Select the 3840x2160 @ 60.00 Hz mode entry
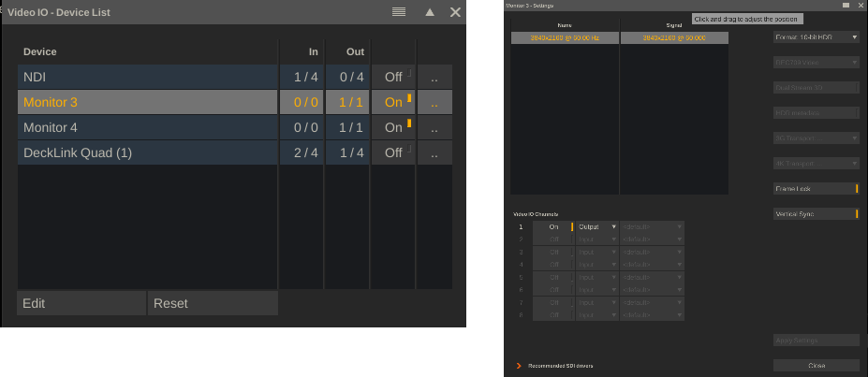868x377 pixels. (564, 37)
